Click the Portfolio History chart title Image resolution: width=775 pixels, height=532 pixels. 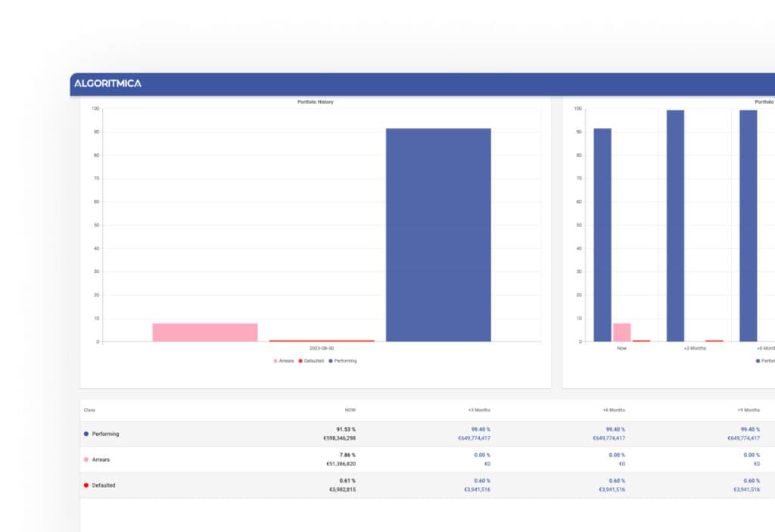point(316,102)
